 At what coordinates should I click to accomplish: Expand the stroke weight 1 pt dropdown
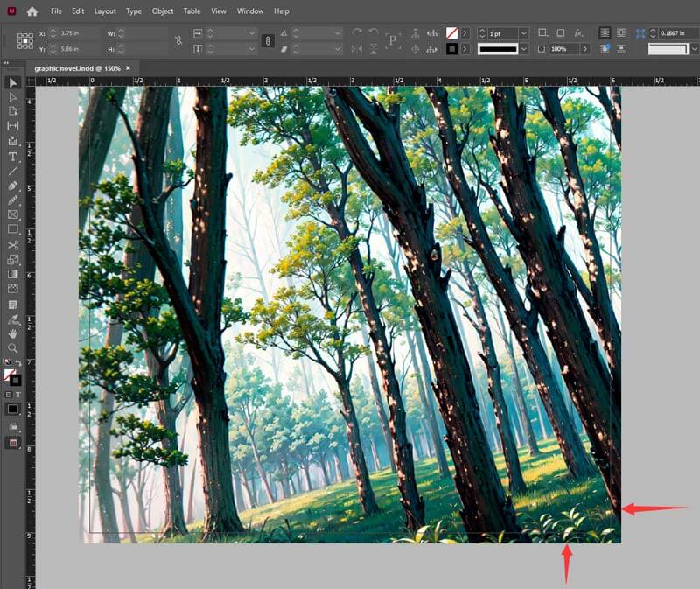click(x=523, y=32)
